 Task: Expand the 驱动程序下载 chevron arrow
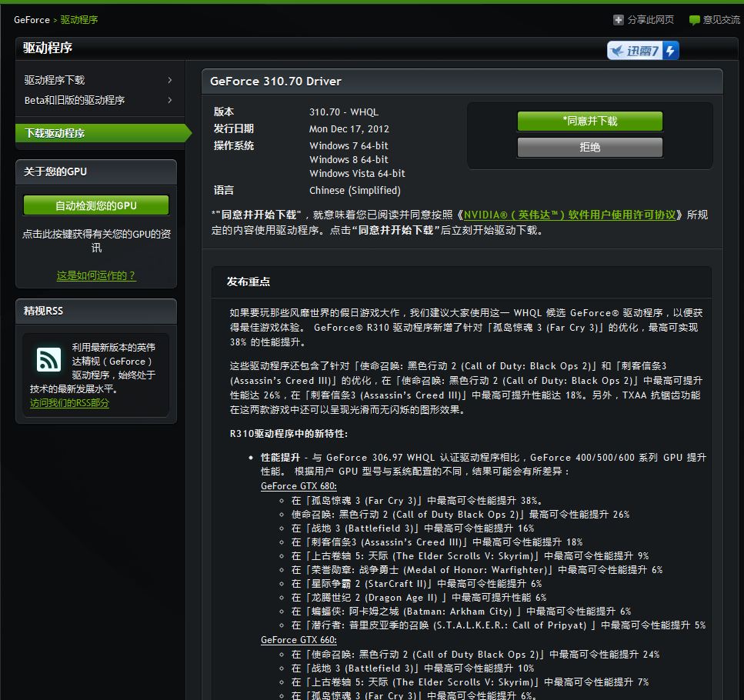point(170,80)
